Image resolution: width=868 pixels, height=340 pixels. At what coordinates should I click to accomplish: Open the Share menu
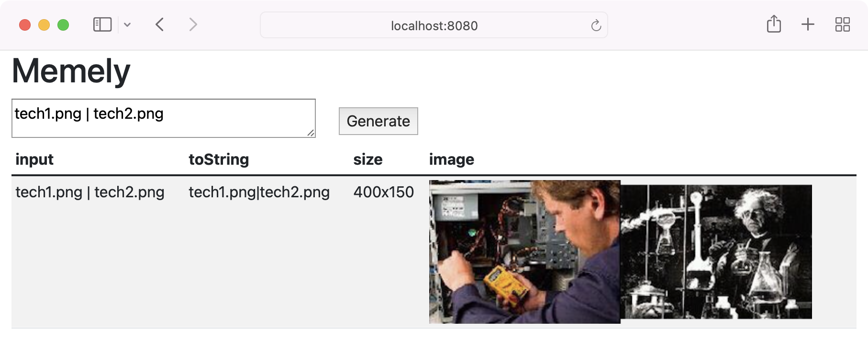pos(774,24)
